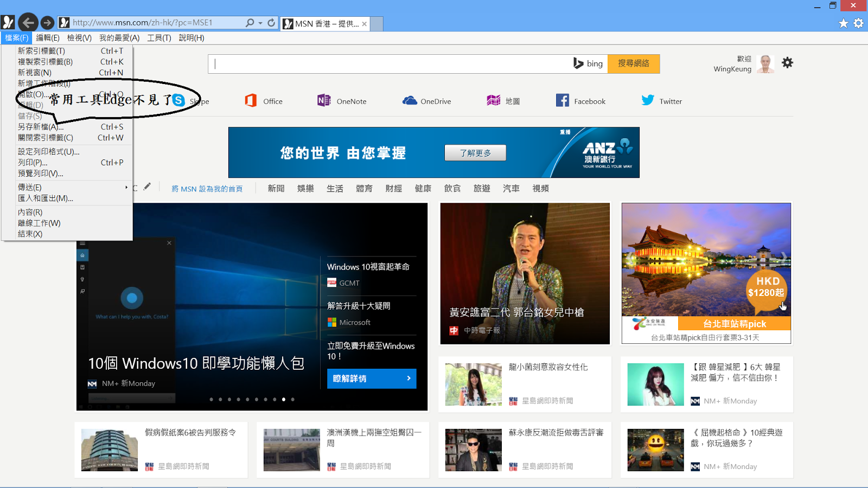The image size is (868, 488).
Task: Expand the address bar dropdown arrow
Action: tap(260, 23)
